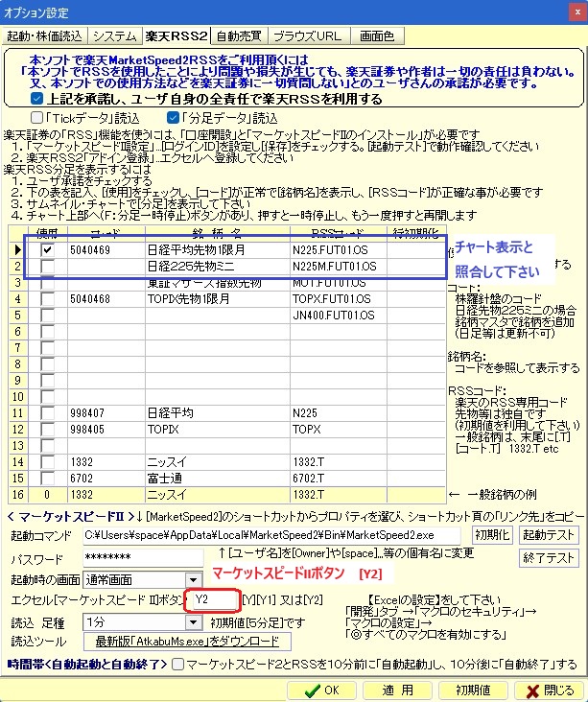Screen dimensions: 588x702
Task: Click the パスワード field
Action: (x=142, y=558)
